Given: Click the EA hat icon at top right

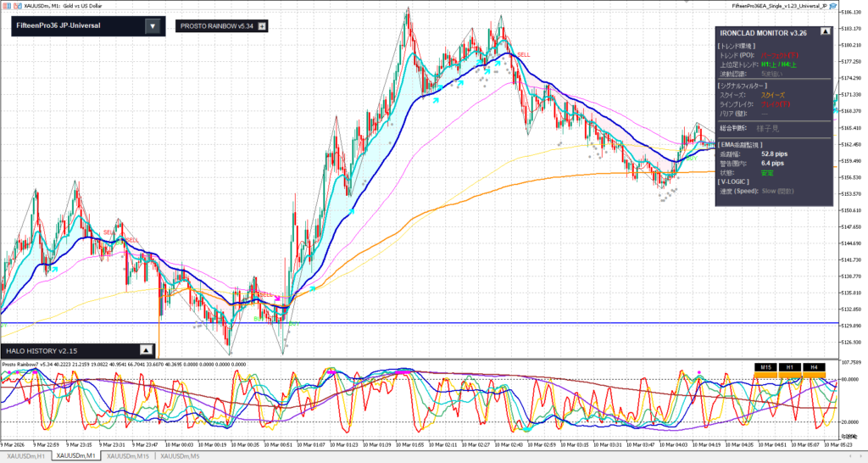Looking at the screenshot, I should pos(831,5).
